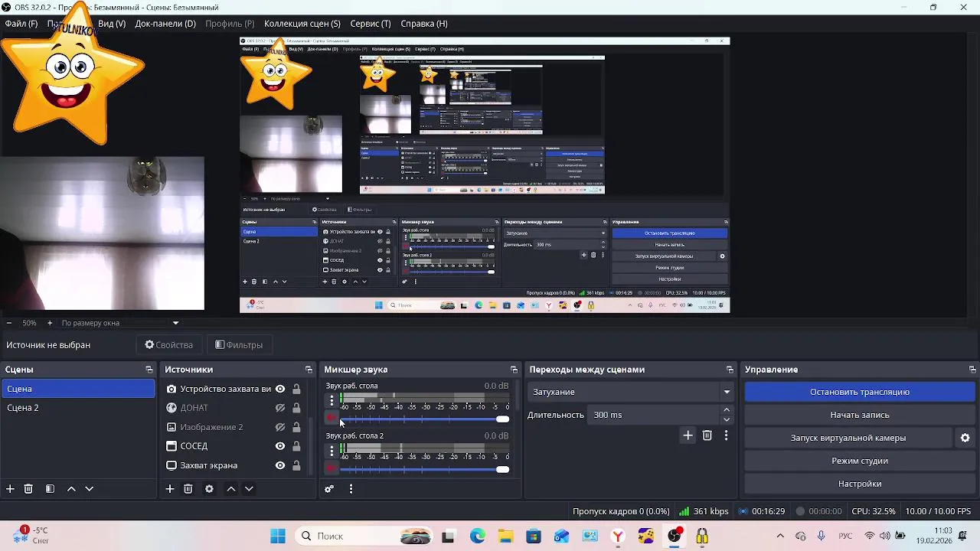Move source up arrow in Sources panel

pos(230,489)
